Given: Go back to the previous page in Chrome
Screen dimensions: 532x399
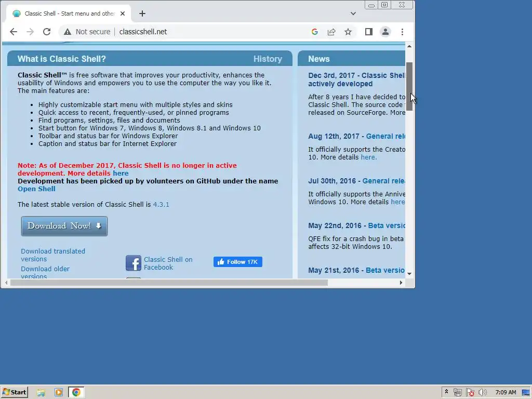Looking at the screenshot, I should tap(14, 32).
